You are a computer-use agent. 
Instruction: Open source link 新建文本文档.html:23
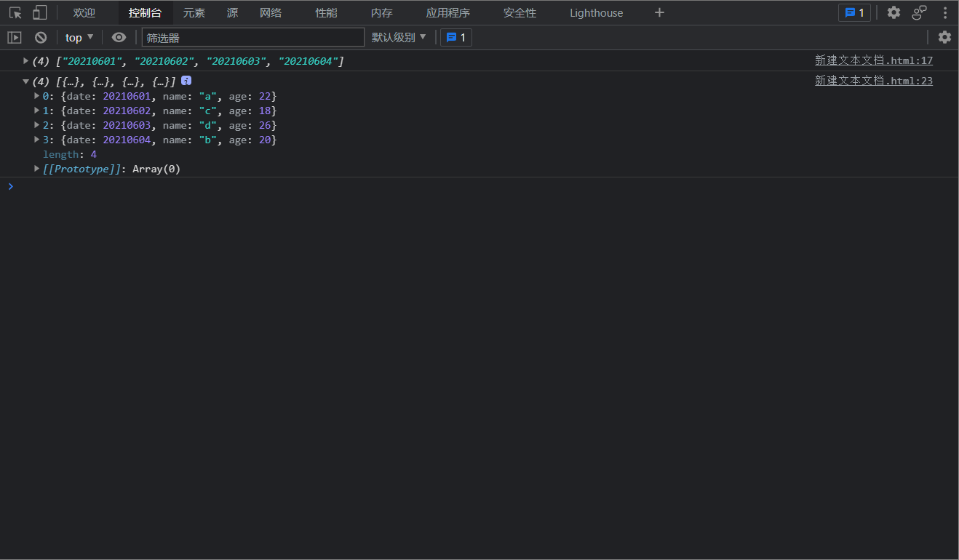coord(874,81)
